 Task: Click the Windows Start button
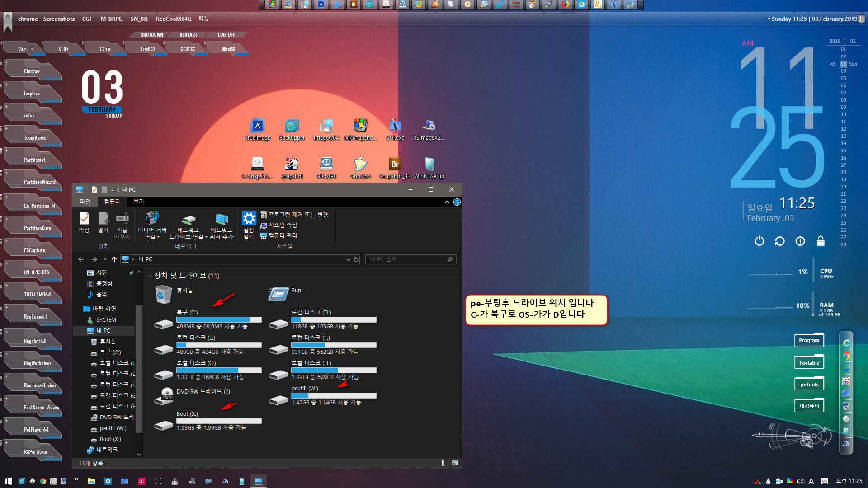(x=8, y=481)
